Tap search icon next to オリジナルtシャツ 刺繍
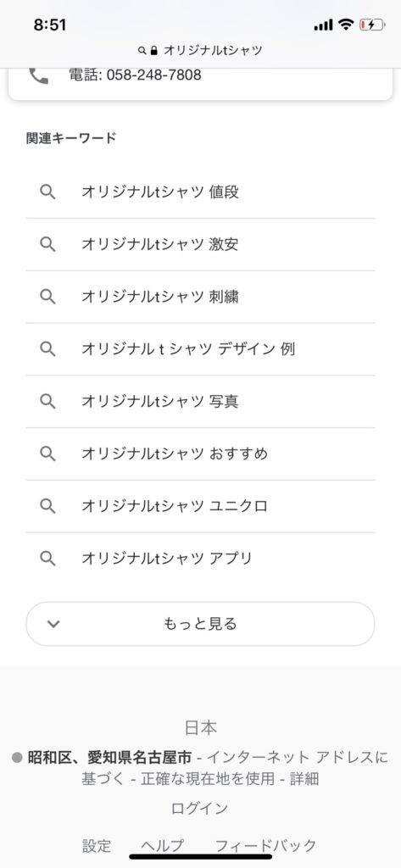The height and width of the screenshot is (868, 401). [47, 297]
